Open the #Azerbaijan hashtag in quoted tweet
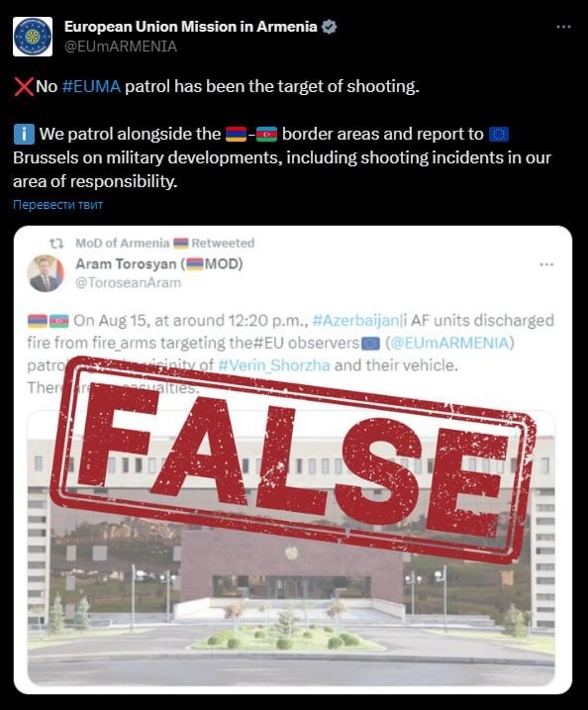588x710 pixels. pos(355,321)
